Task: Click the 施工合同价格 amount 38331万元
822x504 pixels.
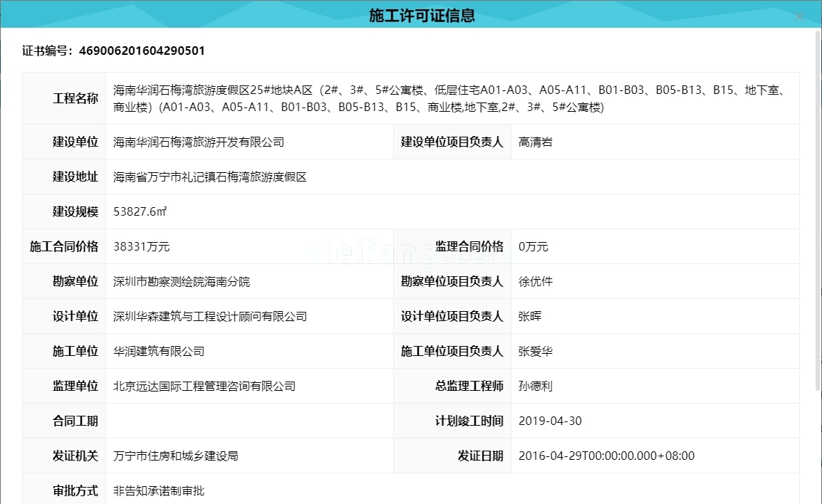Action: pyautogui.click(x=141, y=246)
